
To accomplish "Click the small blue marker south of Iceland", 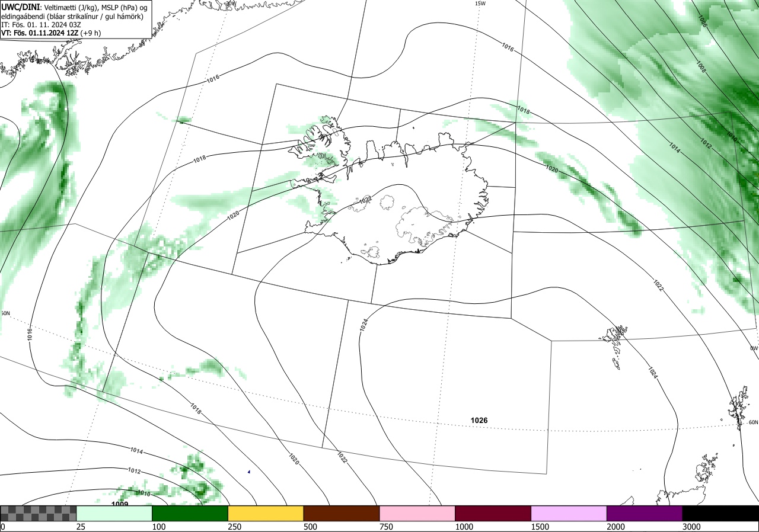I will (249, 472).
